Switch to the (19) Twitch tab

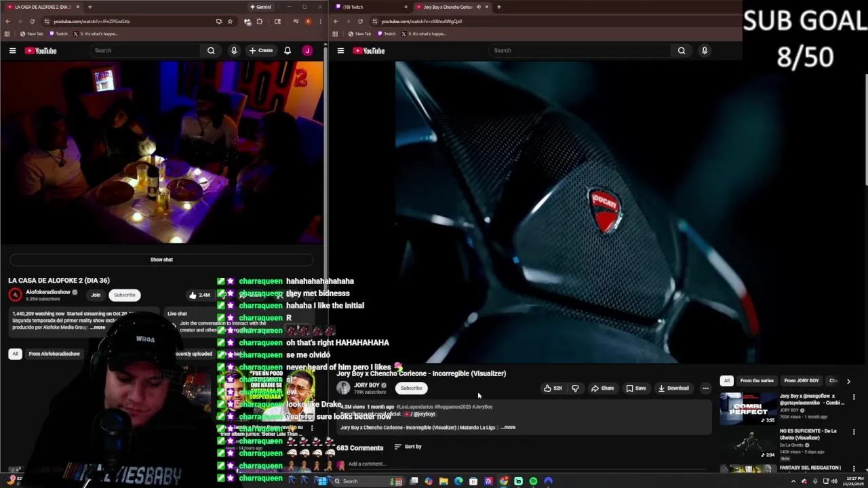pyautogui.click(x=372, y=7)
